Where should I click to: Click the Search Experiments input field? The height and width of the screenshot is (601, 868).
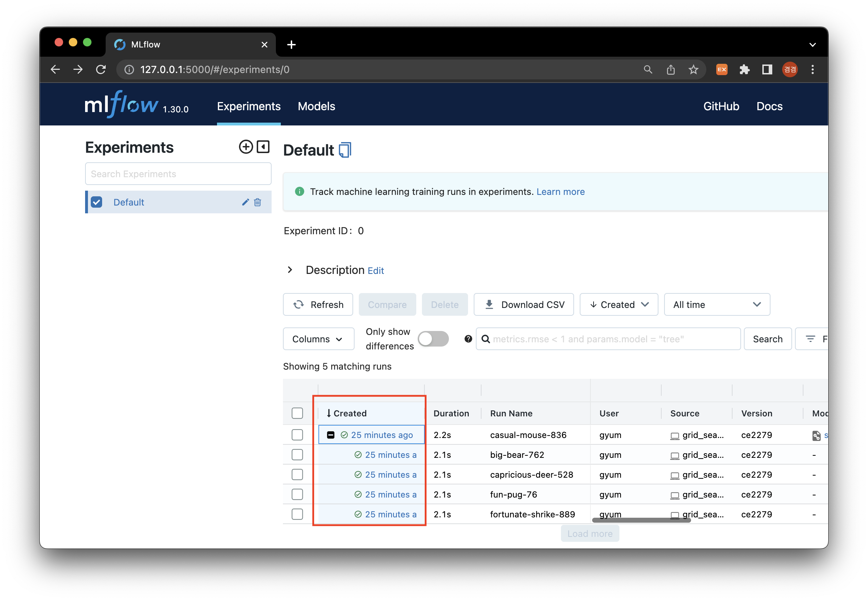[x=178, y=174]
